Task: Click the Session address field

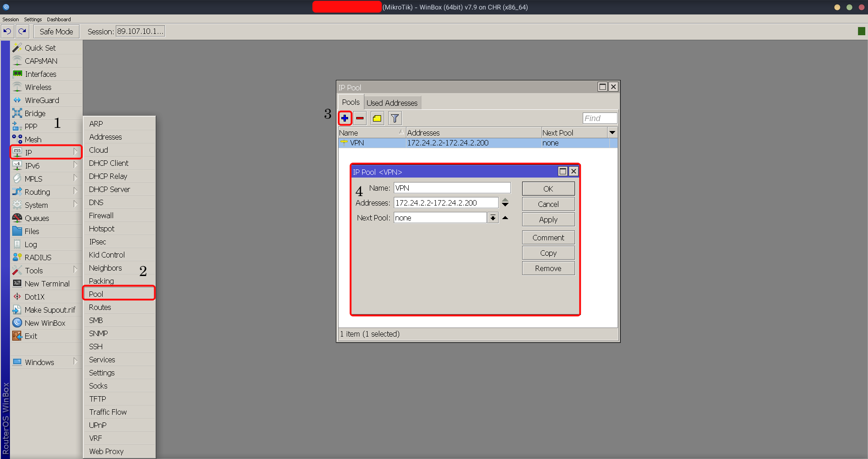Action: (140, 31)
